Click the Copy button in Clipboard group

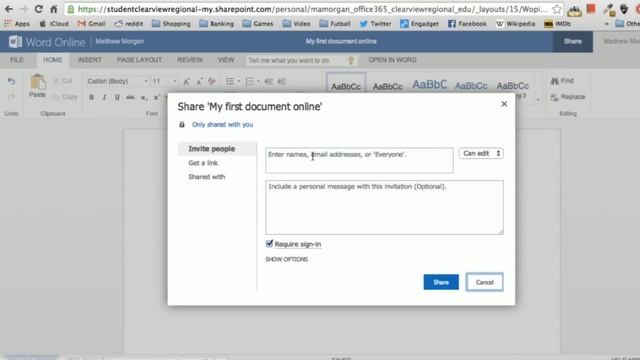(65, 97)
